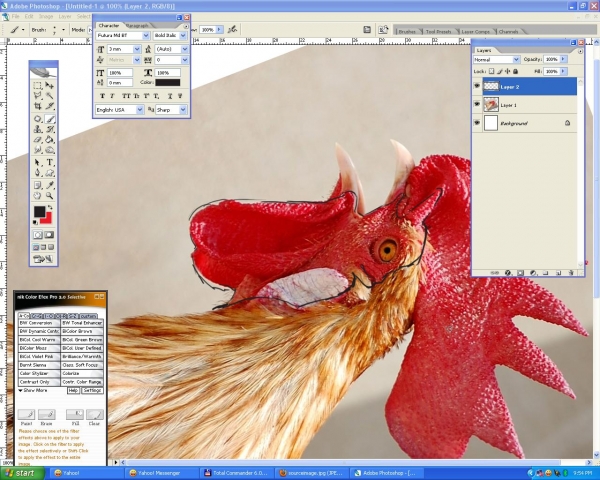Open the Opacity slider arrow in Layers

coord(563,59)
